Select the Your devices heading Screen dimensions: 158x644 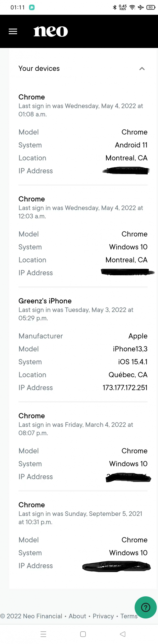pyautogui.click(x=39, y=69)
